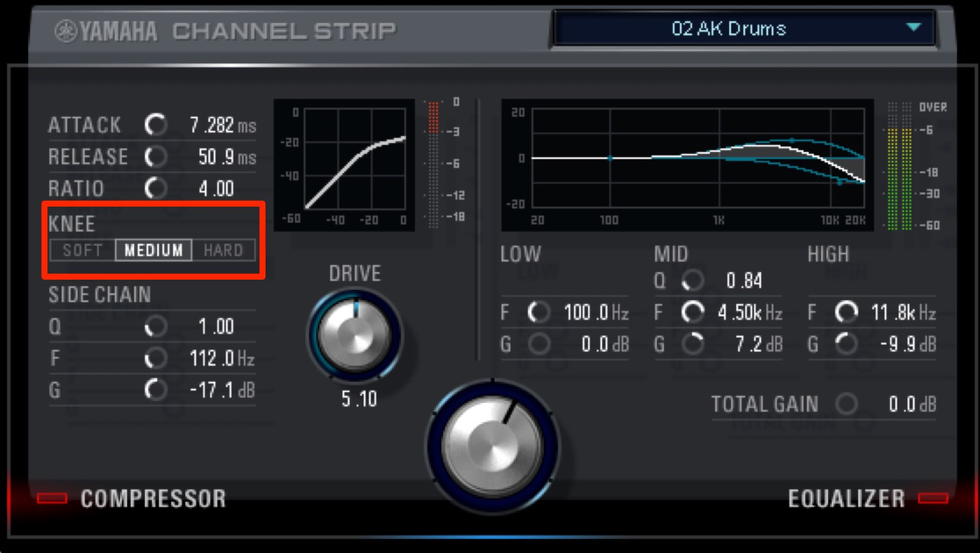Click the LOW G gain knob

[538, 345]
